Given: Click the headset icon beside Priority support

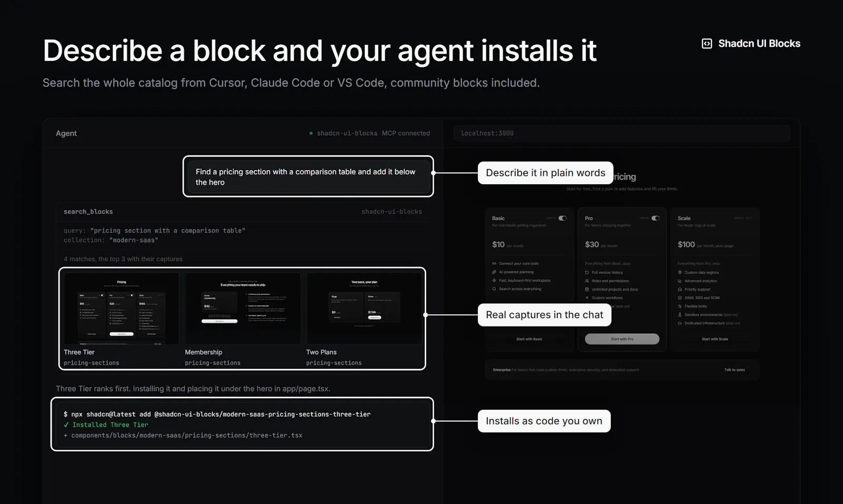Looking at the screenshot, I should click(680, 289).
